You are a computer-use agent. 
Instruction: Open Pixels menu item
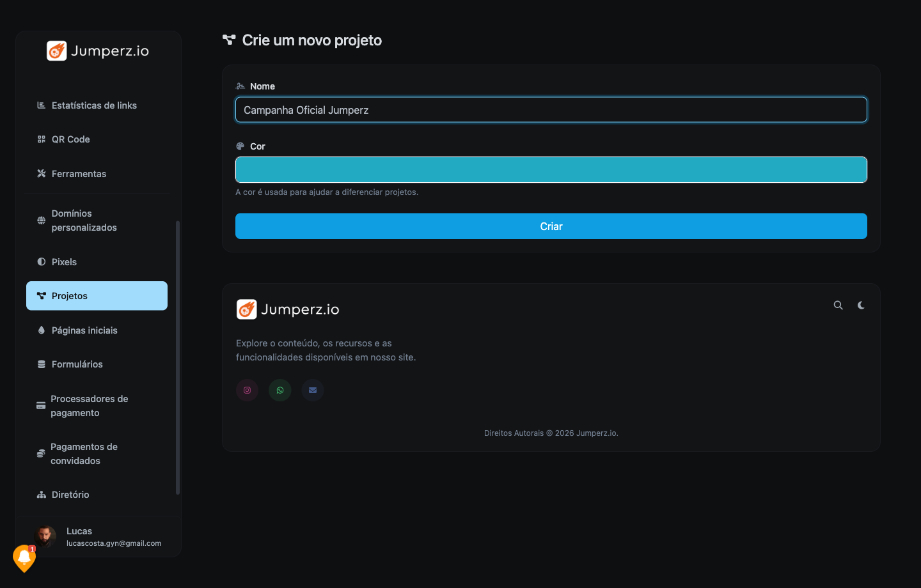tap(97, 261)
